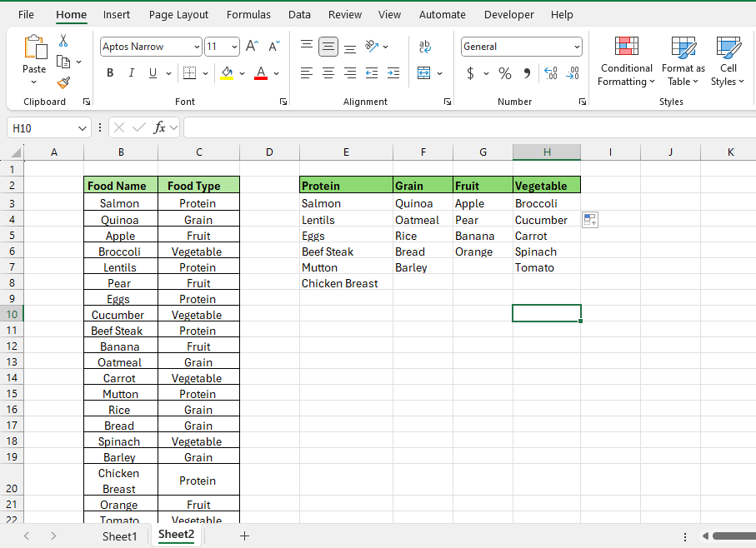The width and height of the screenshot is (756, 548).
Task: Cut selection with scissors icon
Action: point(63,41)
